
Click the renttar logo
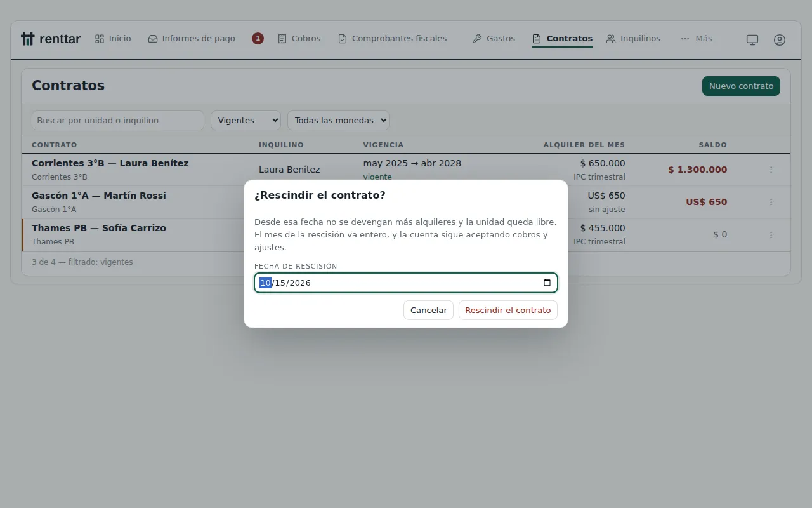point(51,39)
